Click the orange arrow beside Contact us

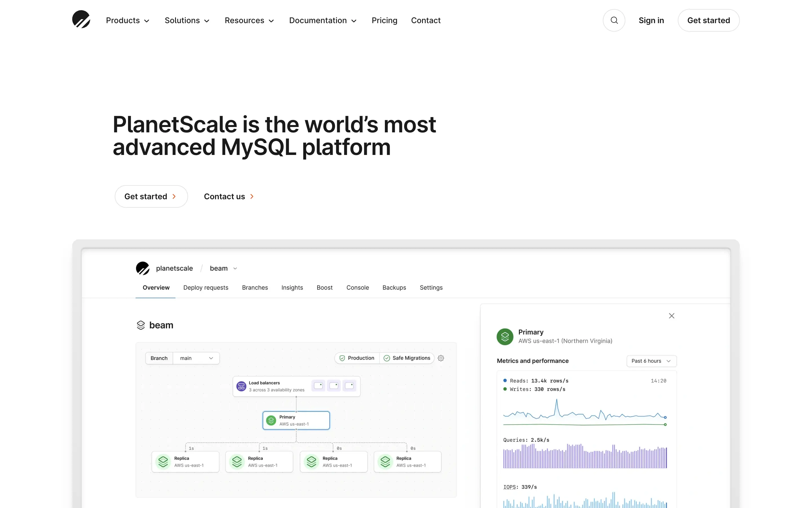click(252, 196)
